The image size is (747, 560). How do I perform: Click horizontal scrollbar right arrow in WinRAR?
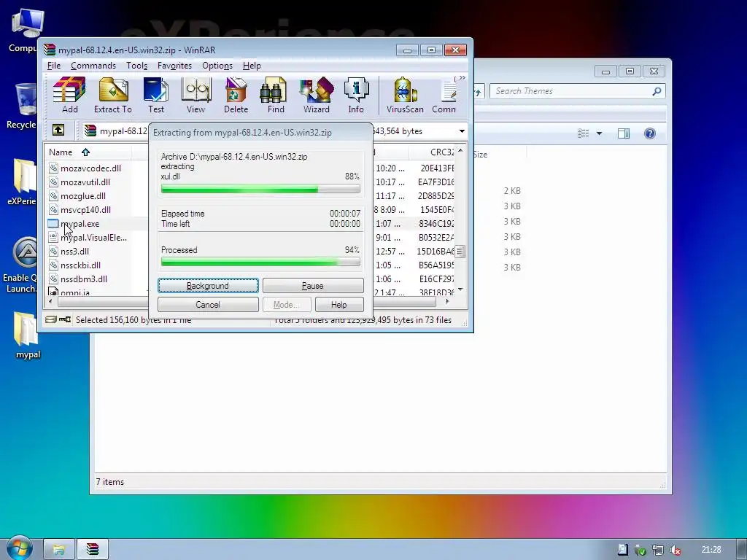point(447,301)
